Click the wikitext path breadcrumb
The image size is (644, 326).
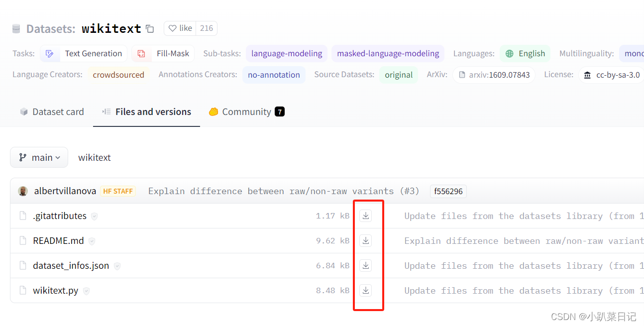click(x=95, y=157)
